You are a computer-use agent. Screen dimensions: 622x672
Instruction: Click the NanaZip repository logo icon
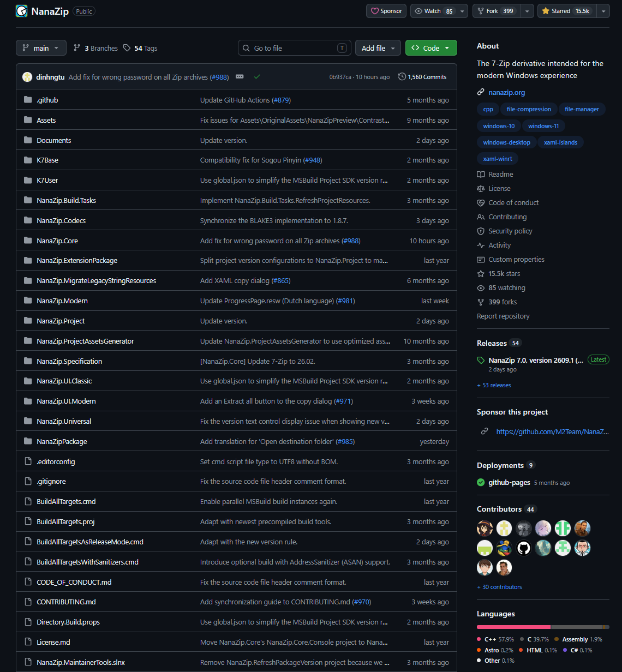click(x=22, y=11)
